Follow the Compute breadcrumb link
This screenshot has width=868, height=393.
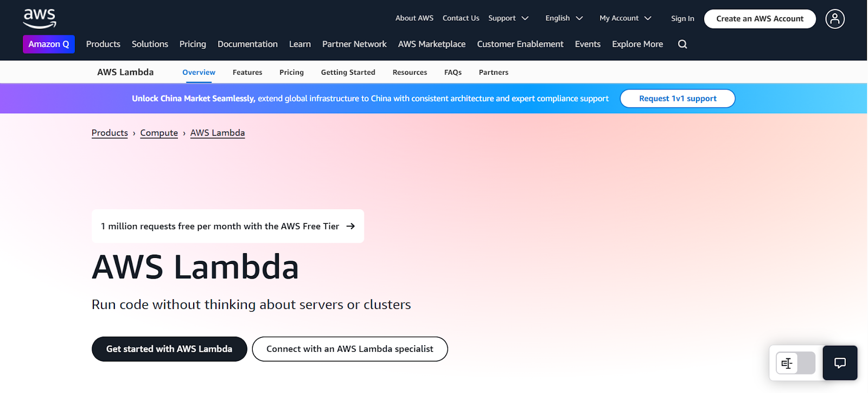tap(159, 133)
